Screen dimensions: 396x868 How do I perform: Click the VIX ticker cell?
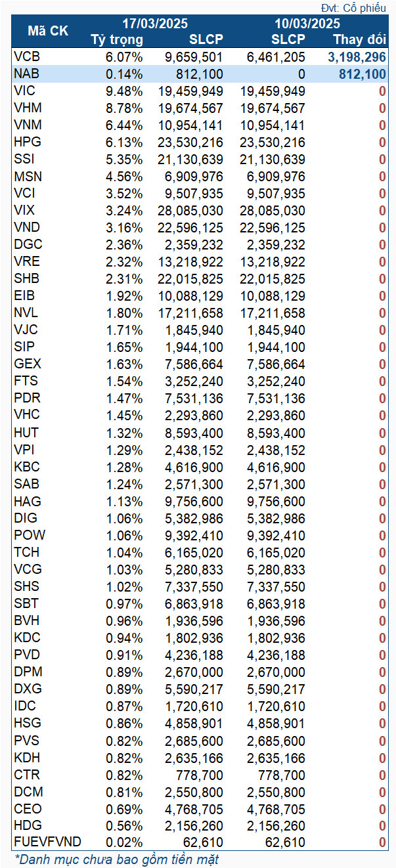24,211
